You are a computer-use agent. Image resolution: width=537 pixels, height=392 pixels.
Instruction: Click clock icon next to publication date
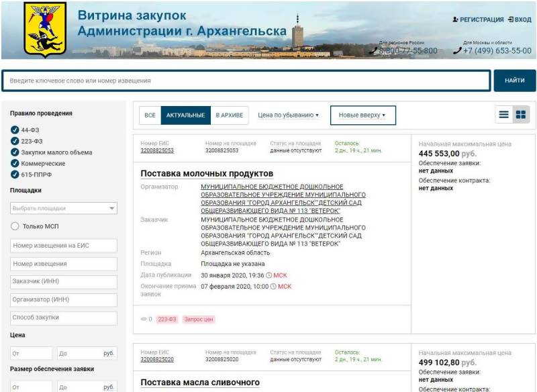pyautogui.click(x=269, y=275)
